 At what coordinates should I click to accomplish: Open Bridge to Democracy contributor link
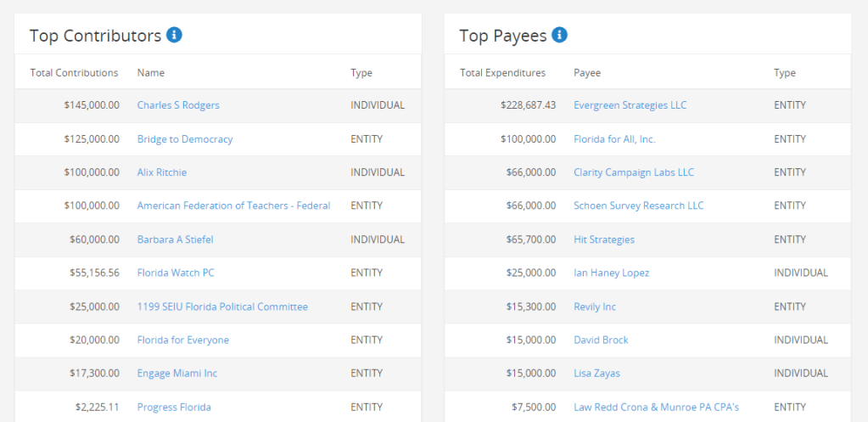click(x=185, y=139)
